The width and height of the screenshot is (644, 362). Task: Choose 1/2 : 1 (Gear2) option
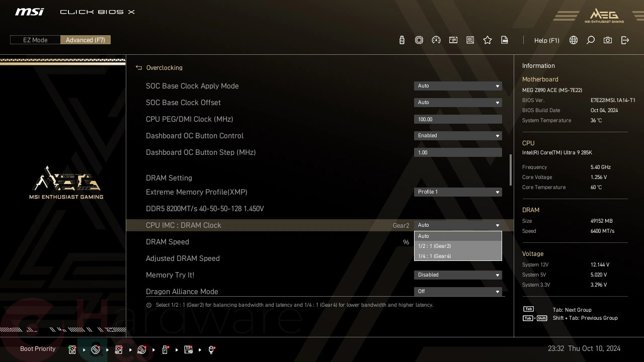458,246
